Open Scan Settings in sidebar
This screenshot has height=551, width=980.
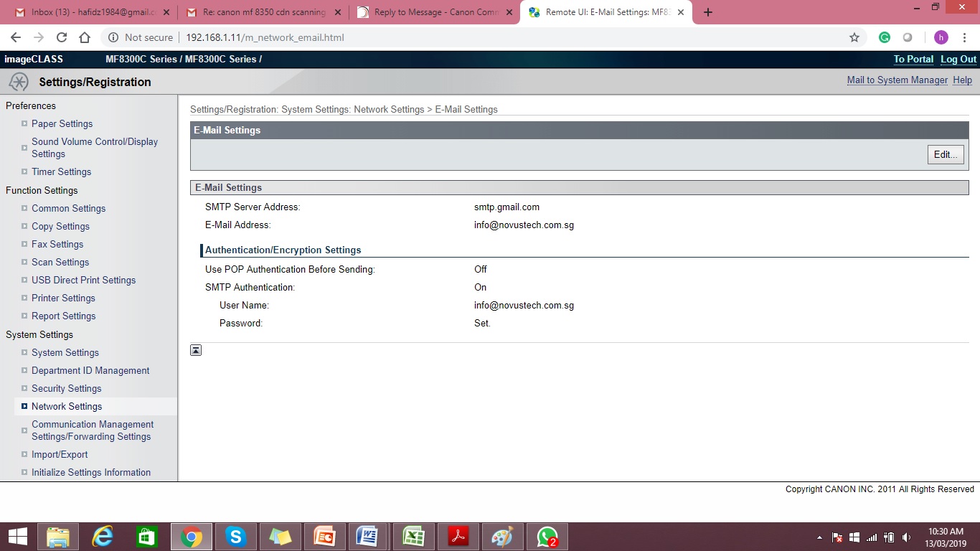coord(60,262)
